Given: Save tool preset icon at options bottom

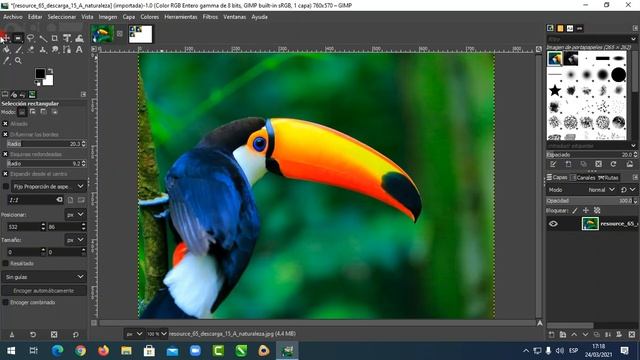Looking at the screenshot, I should coord(12,335).
